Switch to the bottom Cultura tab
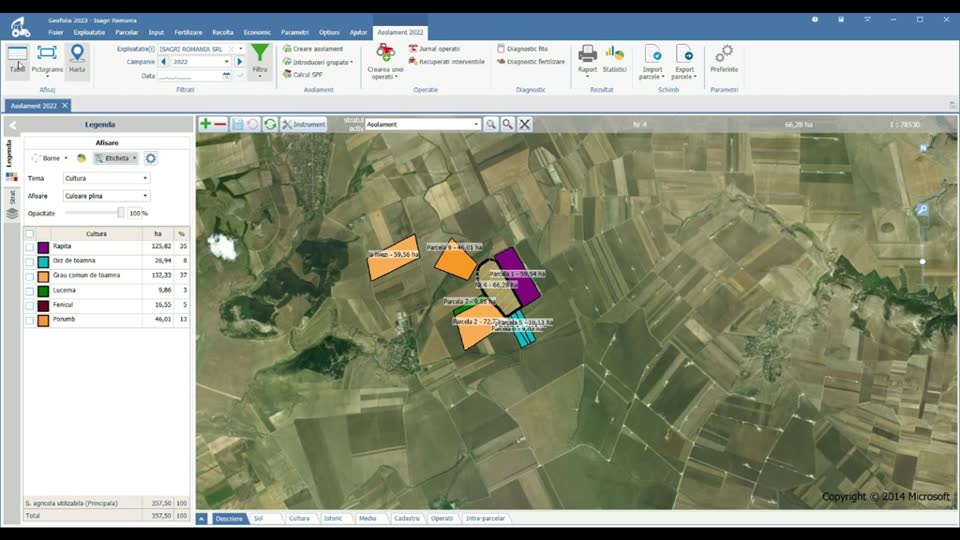The height and width of the screenshot is (540, 960). (x=299, y=519)
